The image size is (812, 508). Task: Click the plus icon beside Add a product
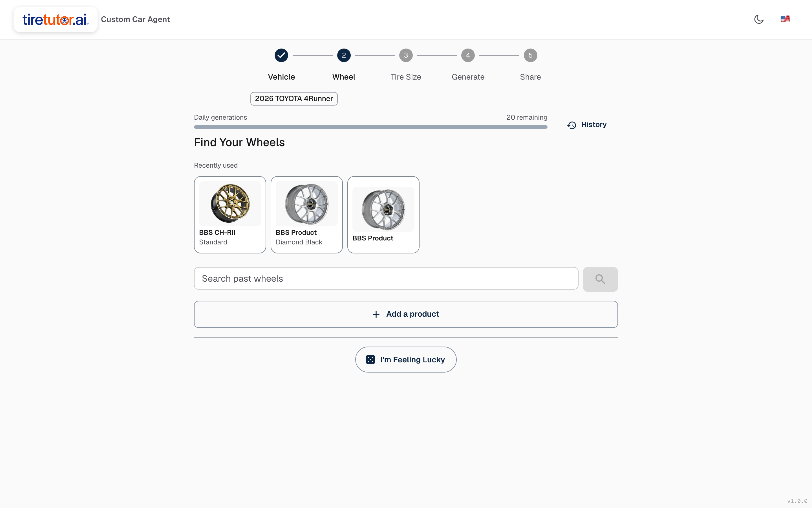point(376,314)
